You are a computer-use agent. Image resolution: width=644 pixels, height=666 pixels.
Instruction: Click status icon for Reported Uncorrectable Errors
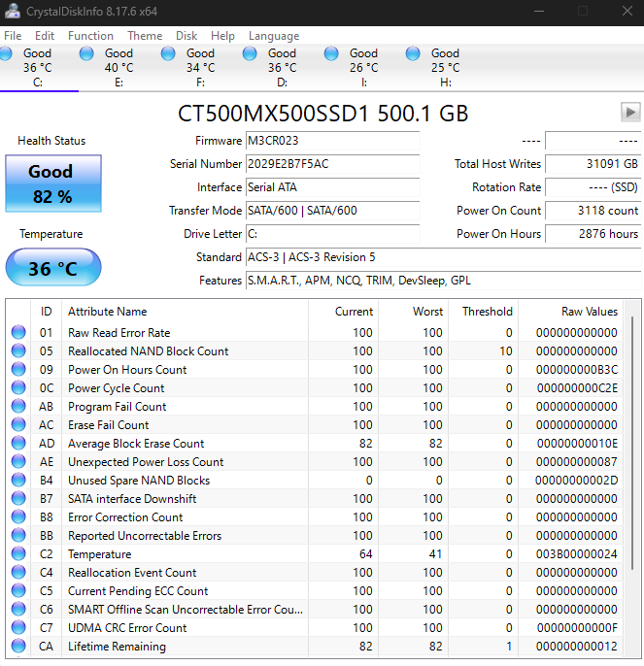tap(18, 535)
